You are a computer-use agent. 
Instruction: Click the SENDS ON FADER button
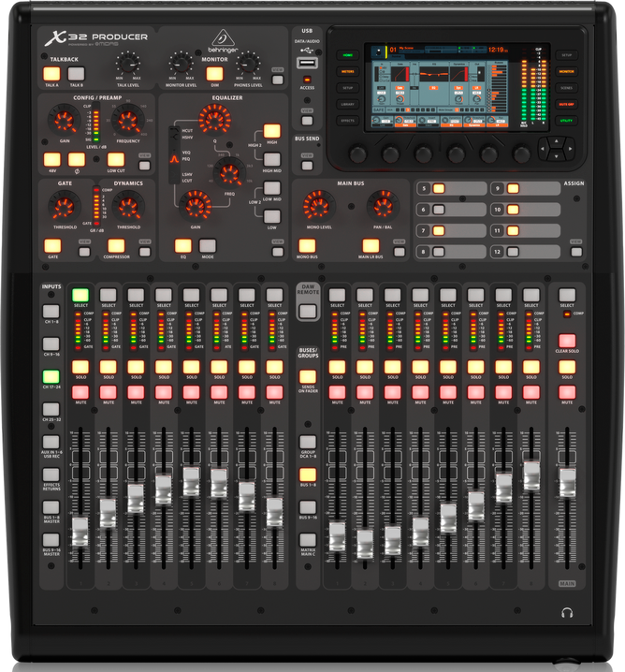coord(308,377)
